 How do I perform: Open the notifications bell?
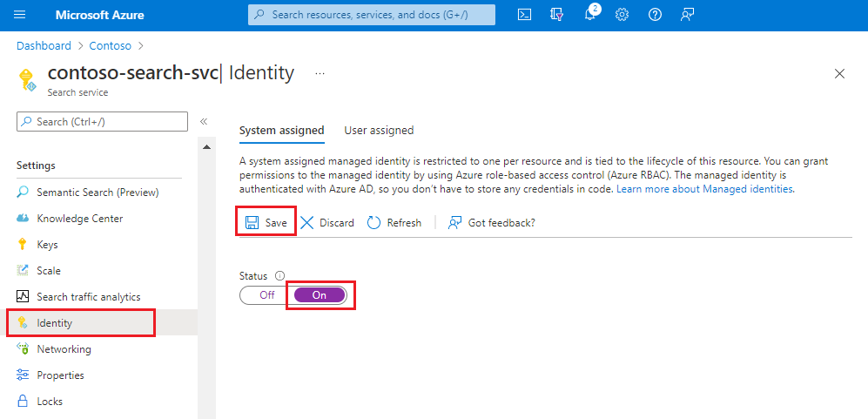tap(589, 15)
